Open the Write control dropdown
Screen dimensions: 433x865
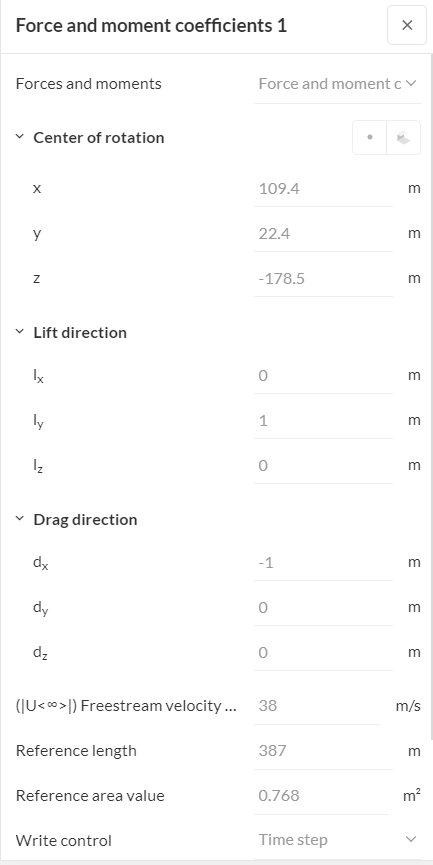coord(337,840)
